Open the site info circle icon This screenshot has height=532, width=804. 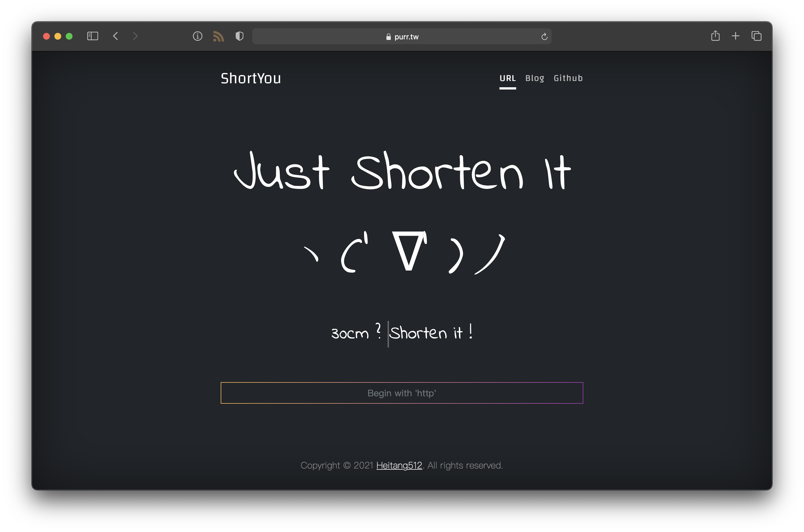tap(197, 36)
